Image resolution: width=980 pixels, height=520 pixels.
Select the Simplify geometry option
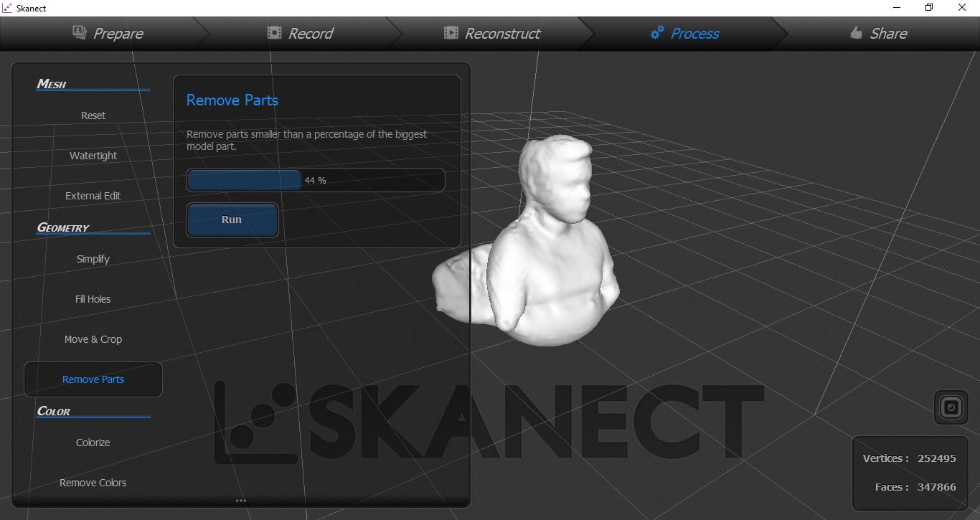(93, 259)
